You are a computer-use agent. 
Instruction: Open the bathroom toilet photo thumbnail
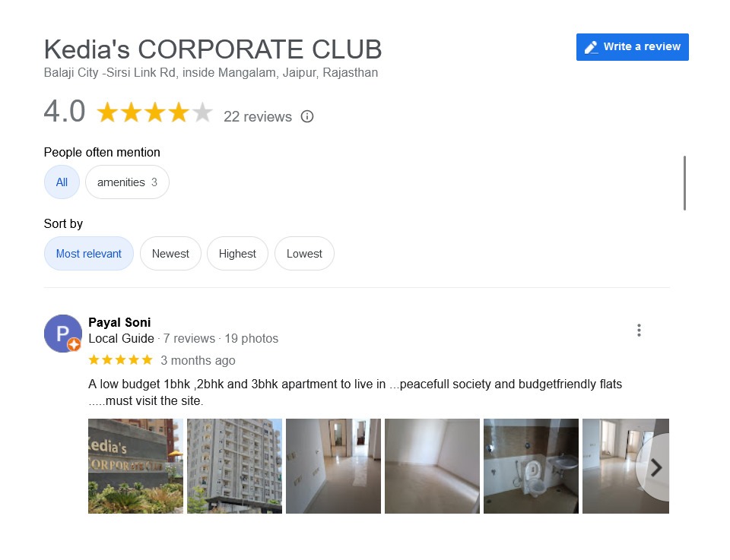532,466
